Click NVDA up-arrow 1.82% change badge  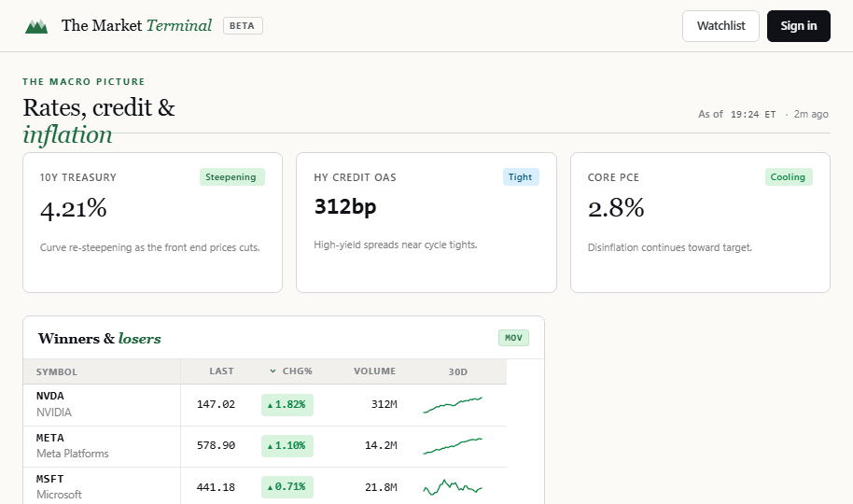(287, 405)
